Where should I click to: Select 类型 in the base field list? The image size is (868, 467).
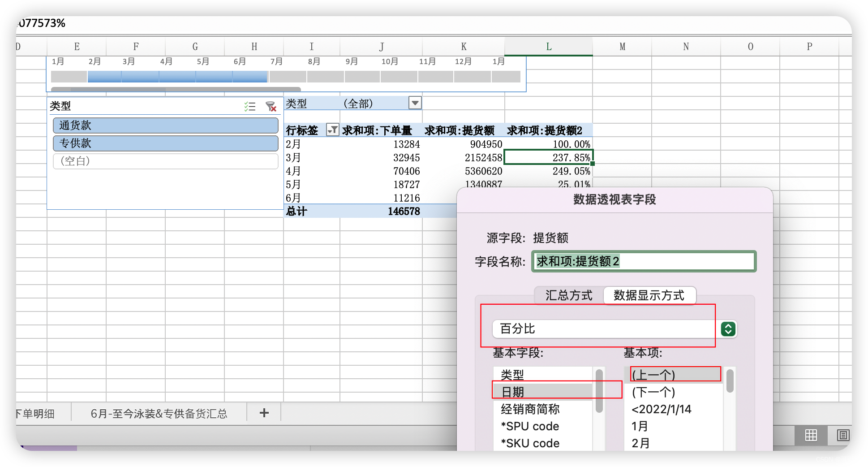tap(544, 375)
